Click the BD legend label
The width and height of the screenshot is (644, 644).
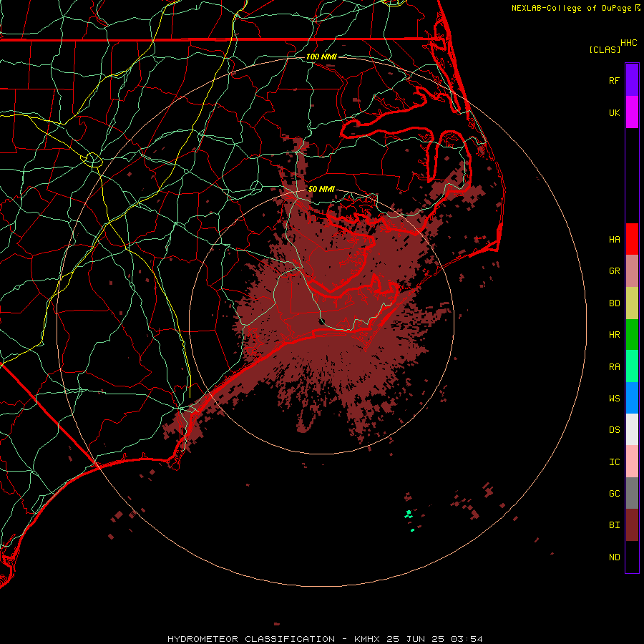click(614, 303)
